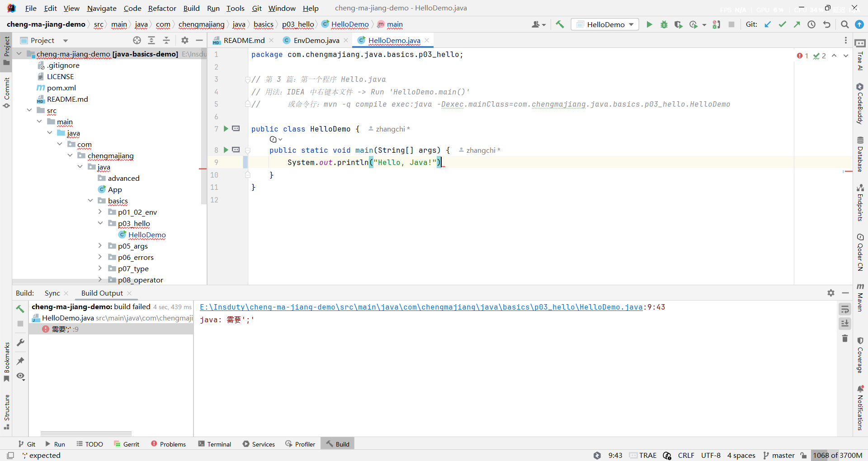Switch to the README.md editor tab
This screenshot has height=461, width=868.
coord(244,40)
